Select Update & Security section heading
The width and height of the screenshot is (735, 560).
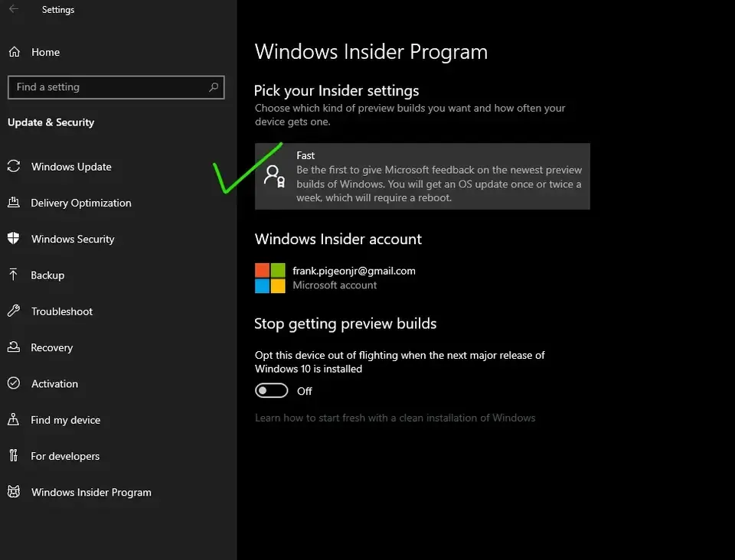[x=51, y=122]
